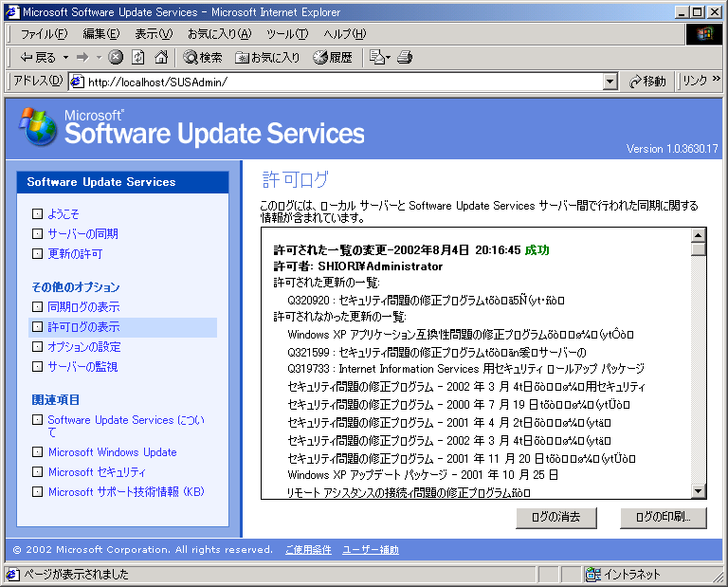
Task: Click the bullet icon beside 許可ログの表示
Action: coord(37,327)
